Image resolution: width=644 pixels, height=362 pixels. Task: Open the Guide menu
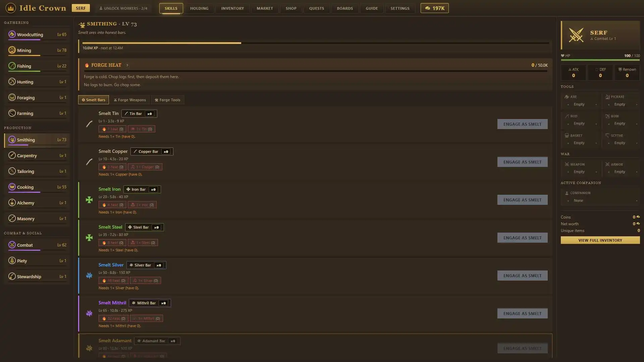[372, 8]
